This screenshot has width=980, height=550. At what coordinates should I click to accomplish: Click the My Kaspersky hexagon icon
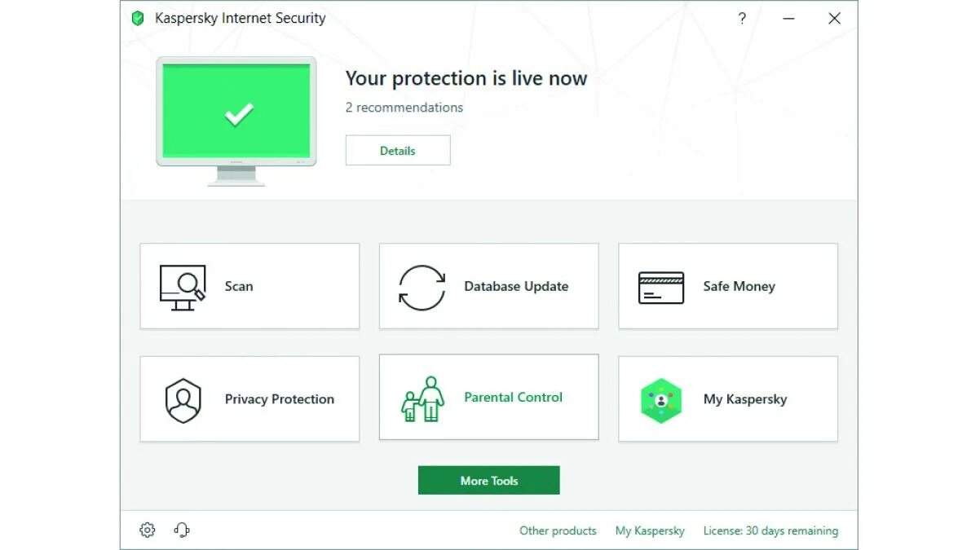(660, 400)
